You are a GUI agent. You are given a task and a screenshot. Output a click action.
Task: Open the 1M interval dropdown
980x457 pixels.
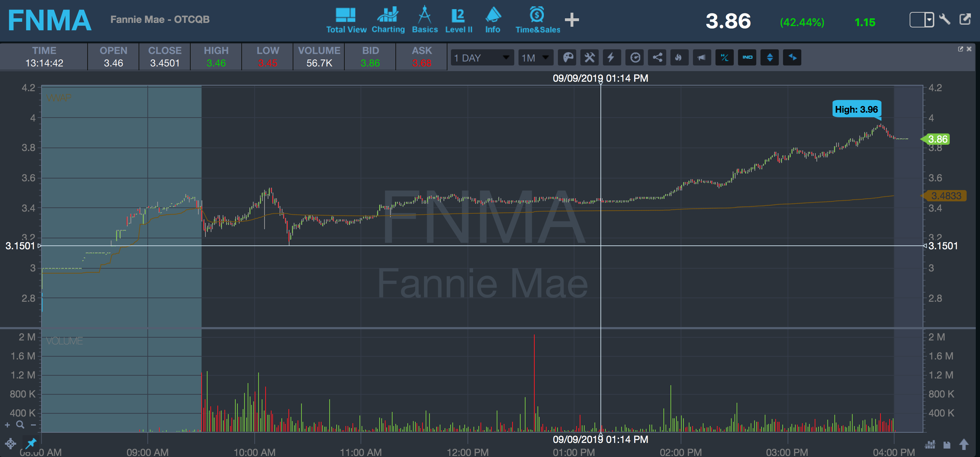pos(535,58)
